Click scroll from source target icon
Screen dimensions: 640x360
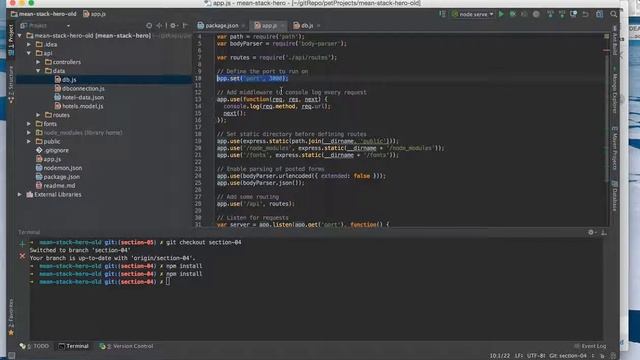click(149, 25)
